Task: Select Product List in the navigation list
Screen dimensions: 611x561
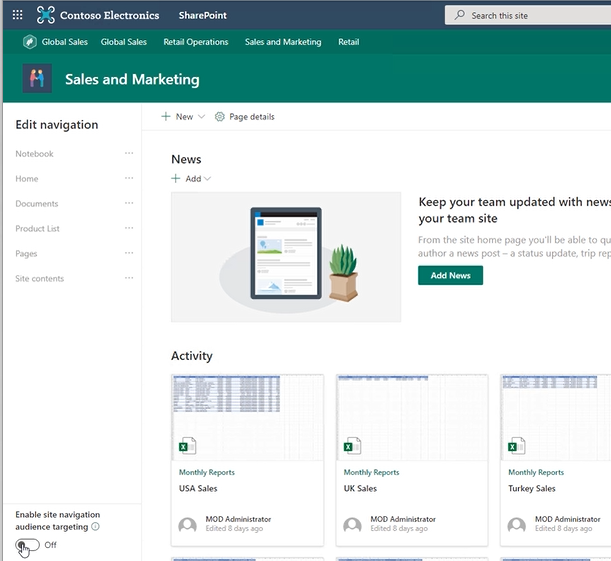Action: point(37,228)
